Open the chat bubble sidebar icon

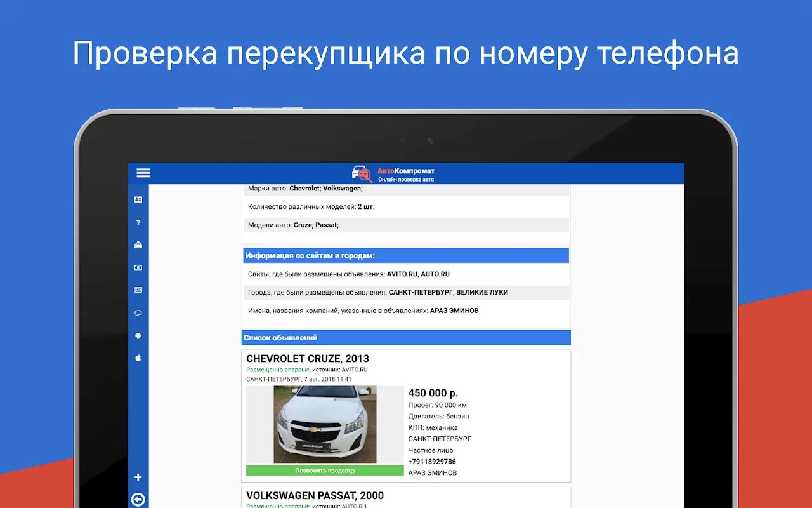138,313
